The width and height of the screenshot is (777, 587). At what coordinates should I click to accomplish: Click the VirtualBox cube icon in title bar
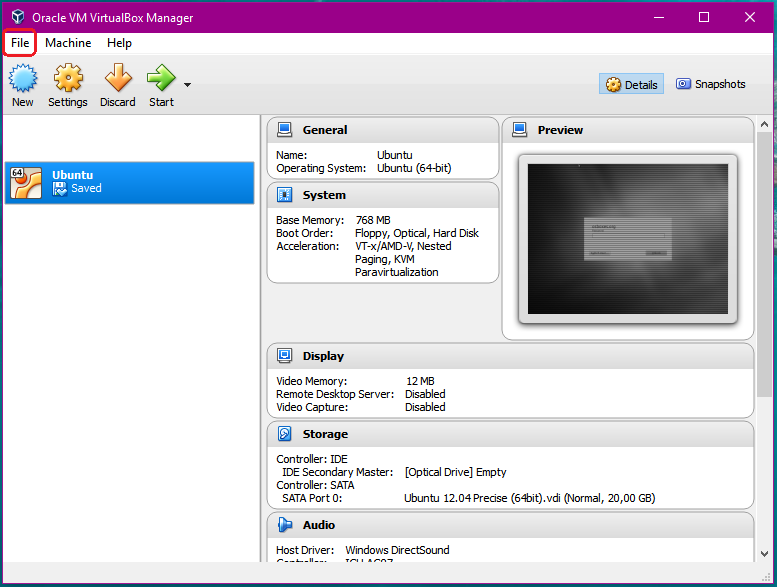click(x=18, y=17)
